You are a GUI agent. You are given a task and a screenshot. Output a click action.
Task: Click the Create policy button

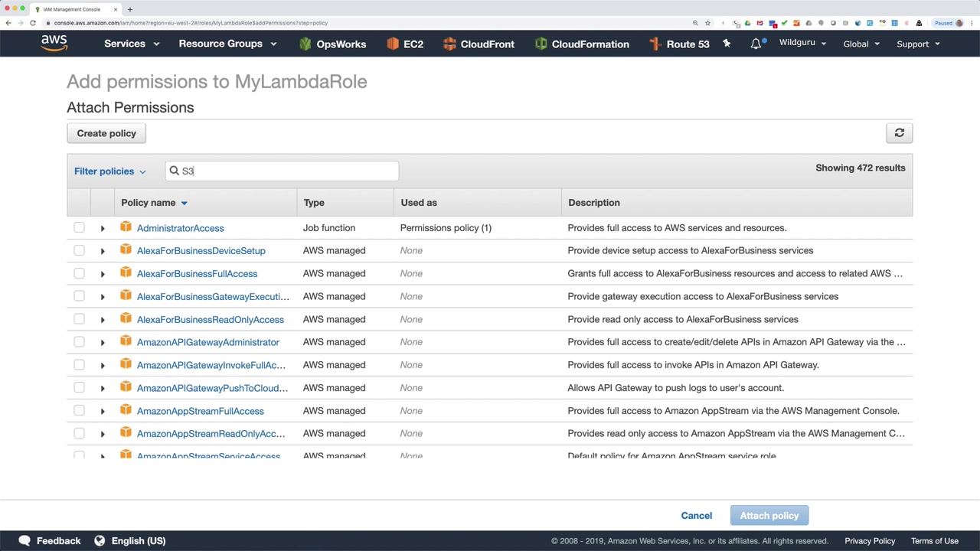[106, 133]
